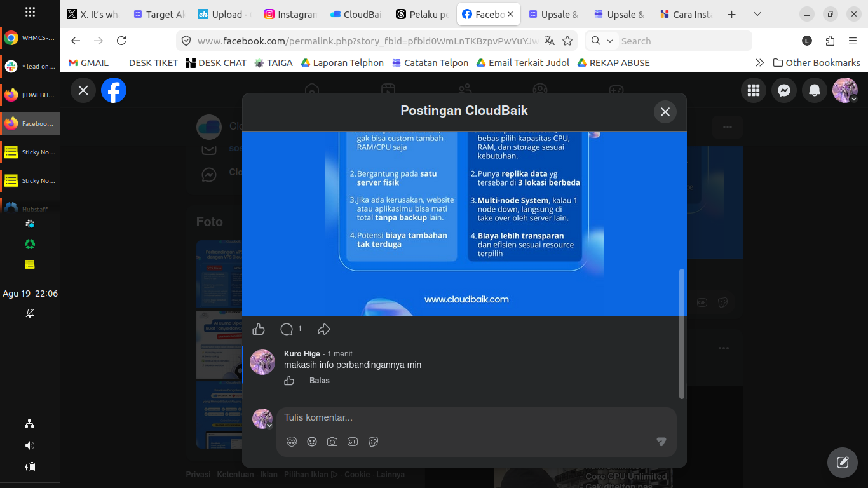The image size is (868, 488).
Task: Open the wired network status icon
Action: tap(30, 424)
